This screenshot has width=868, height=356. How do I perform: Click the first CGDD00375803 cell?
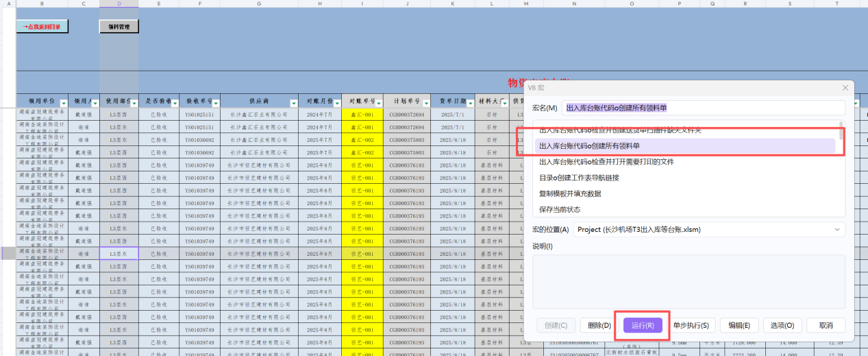407,140
